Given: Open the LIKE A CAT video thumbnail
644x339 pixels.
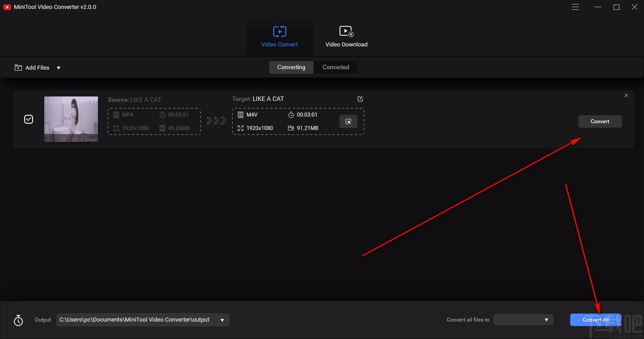Looking at the screenshot, I should [x=71, y=119].
